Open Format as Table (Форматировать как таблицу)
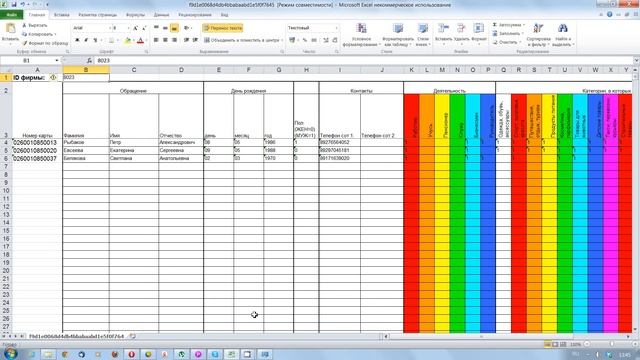 [398, 34]
